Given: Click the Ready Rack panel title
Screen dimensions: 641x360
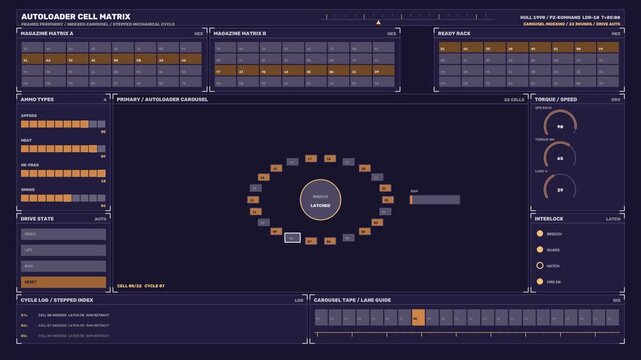Looking at the screenshot, I should tap(454, 33).
